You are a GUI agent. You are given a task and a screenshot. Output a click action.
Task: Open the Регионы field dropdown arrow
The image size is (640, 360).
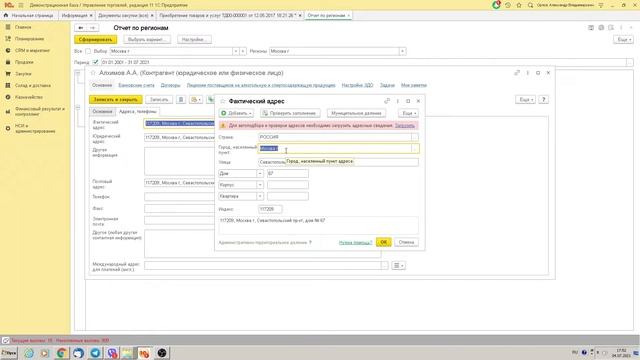pos(402,51)
